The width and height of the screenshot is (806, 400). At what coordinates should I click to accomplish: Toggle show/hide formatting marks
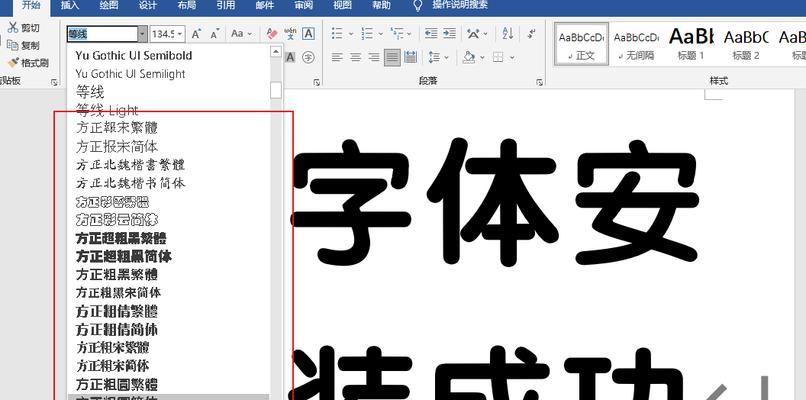[x=532, y=34]
